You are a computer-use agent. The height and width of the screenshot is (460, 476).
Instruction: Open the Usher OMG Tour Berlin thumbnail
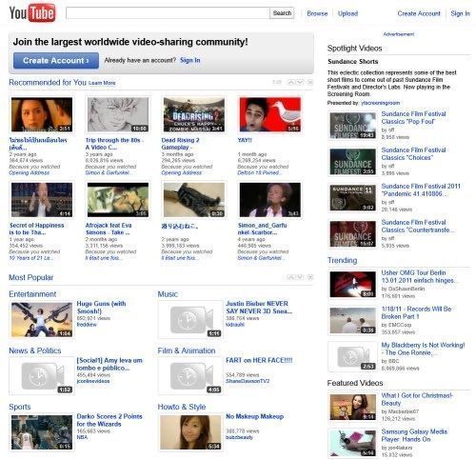click(353, 285)
